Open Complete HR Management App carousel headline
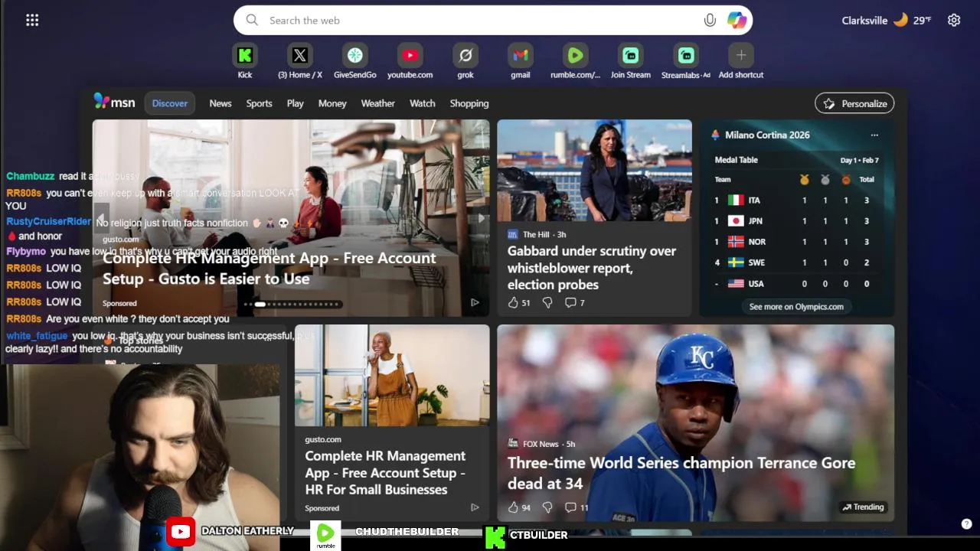Image resolution: width=980 pixels, height=551 pixels. pyautogui.click(x=269, y=269)
